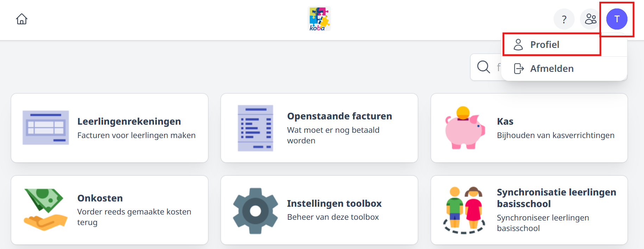Click the Kas piggy bank icon
Viewport: 644px width, 249px height.
(x=465, y=128)
